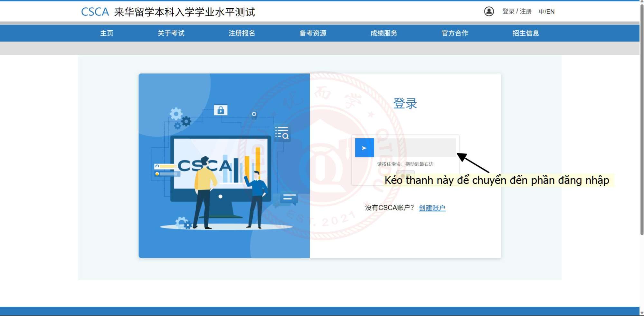Click the location pin icon in the illustration
Image resolution: width=644 pixels, height=316 pixels.
[254, 115]
